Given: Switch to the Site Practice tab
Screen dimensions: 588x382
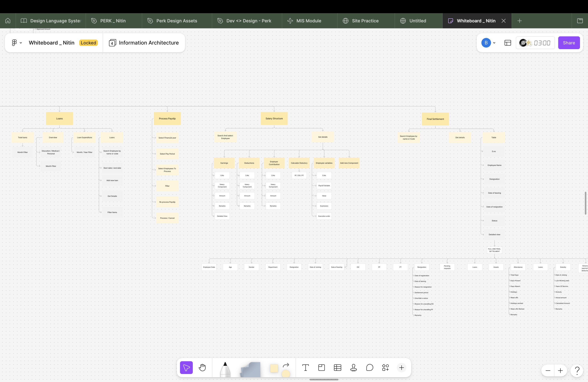Looking at the screenshot, I should point(366,21).
